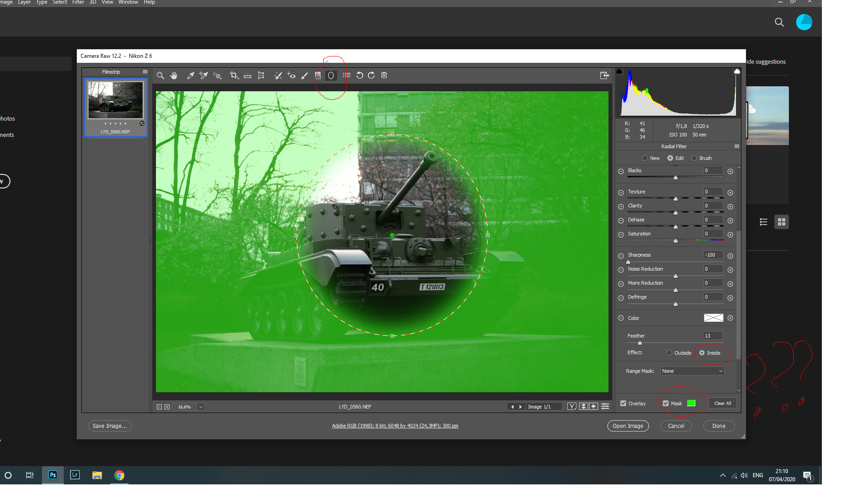Select the Graduated Filter tool

(318, 75)
